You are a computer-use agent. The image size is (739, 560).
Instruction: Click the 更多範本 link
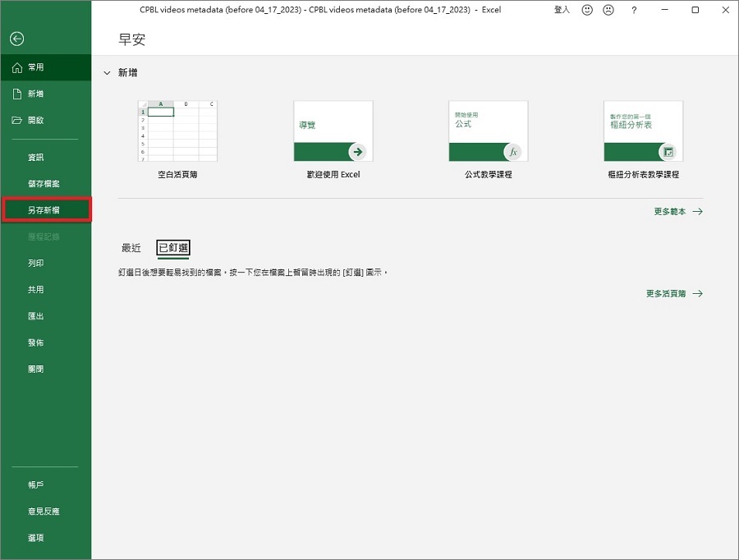pos(677,211)
